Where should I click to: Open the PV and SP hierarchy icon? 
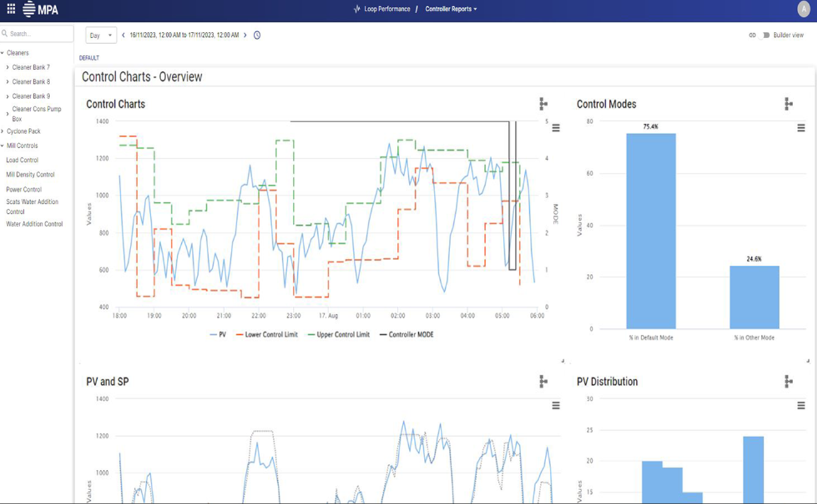tap(544, 381)
